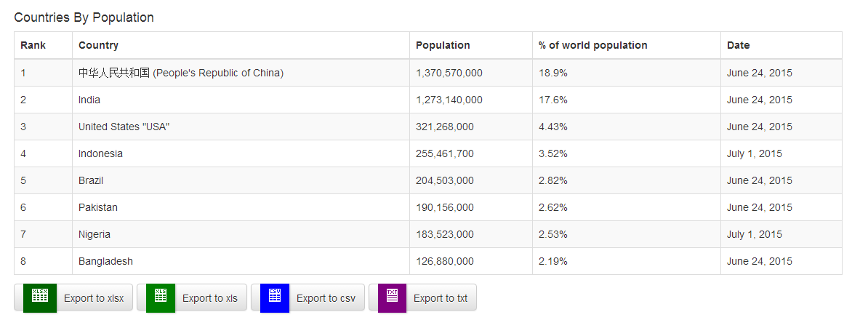Click population value 321,268,000

point(444,127)
